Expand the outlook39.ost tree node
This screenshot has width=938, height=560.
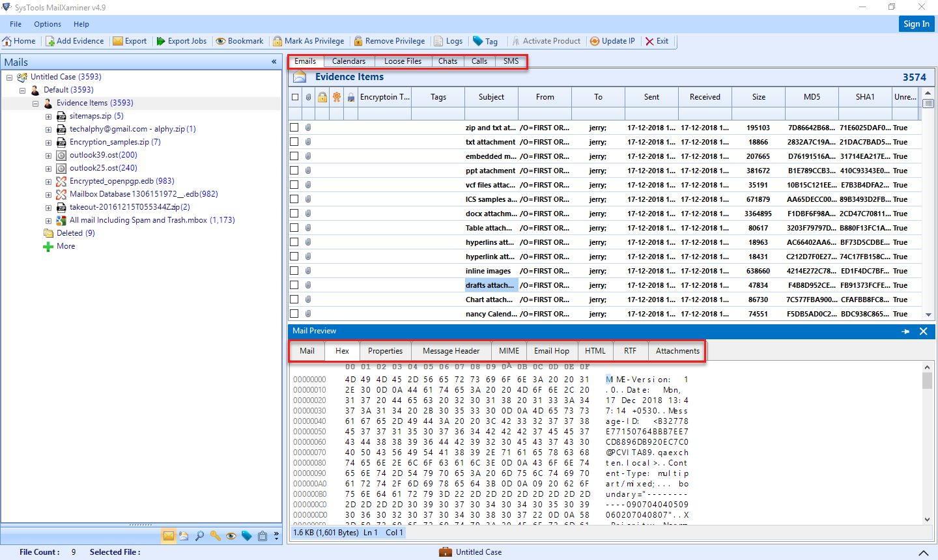coord(48,155)
